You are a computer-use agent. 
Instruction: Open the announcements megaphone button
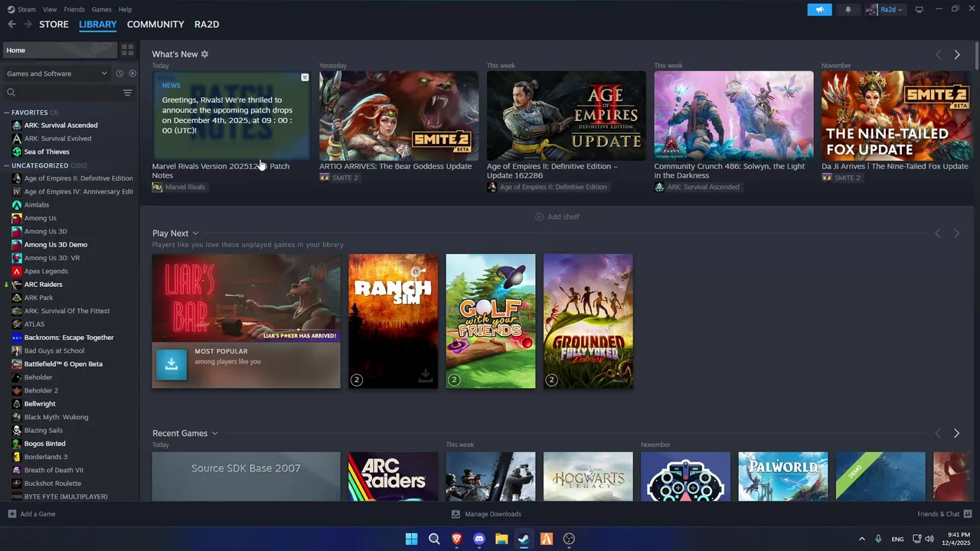(x=819, y=9)
